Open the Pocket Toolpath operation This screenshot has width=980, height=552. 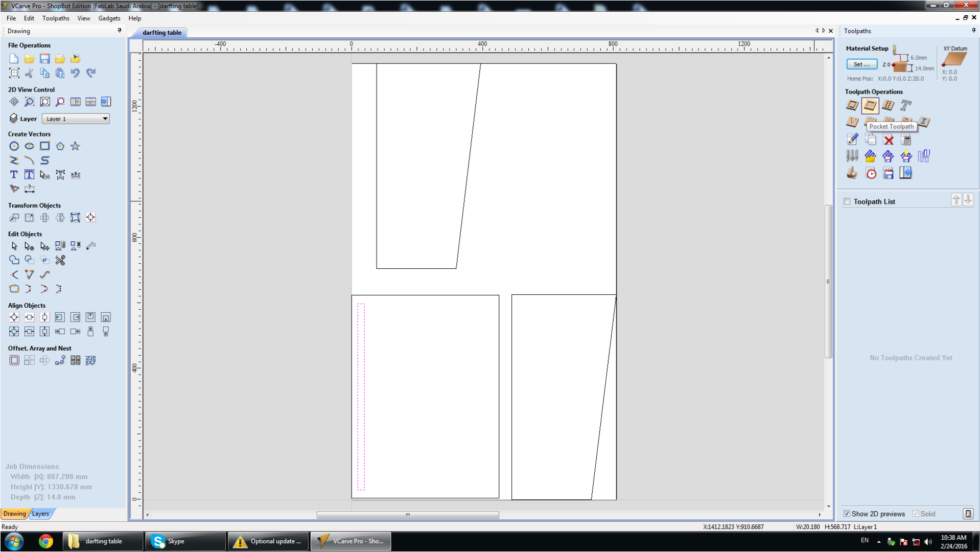[x=870, y=105]
